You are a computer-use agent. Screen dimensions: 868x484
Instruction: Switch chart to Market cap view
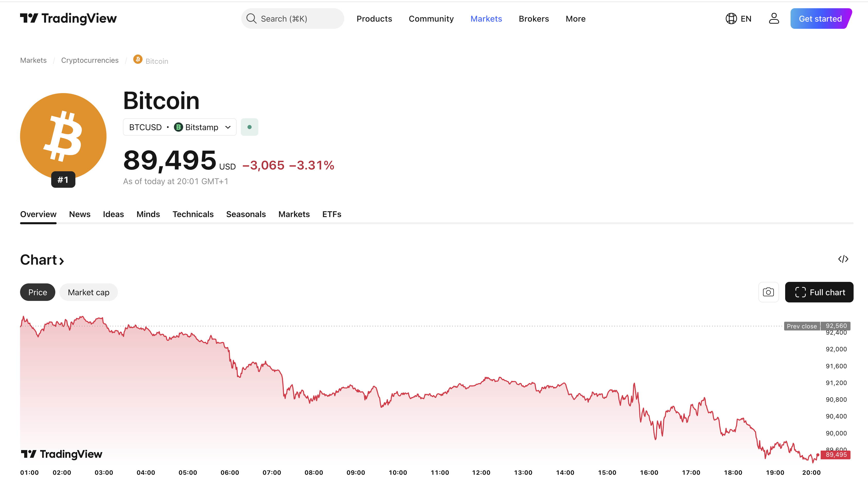click(88, 292)
